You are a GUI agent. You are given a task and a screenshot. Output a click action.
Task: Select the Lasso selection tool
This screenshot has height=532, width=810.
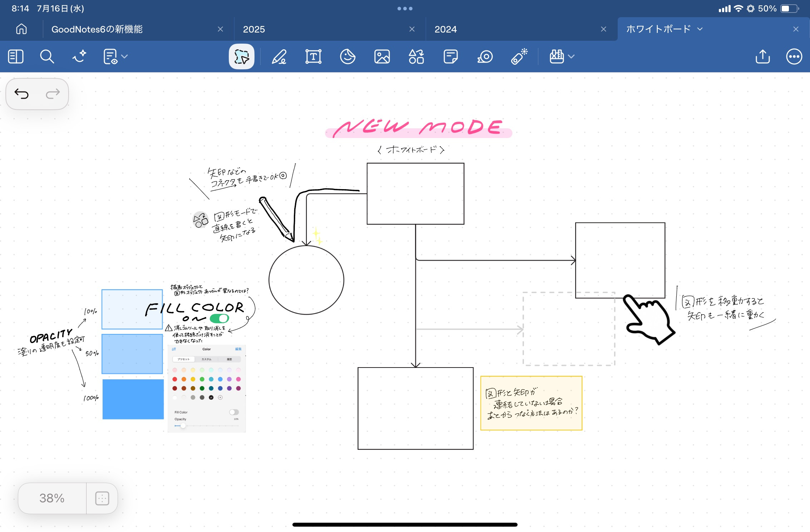(241, 56)
